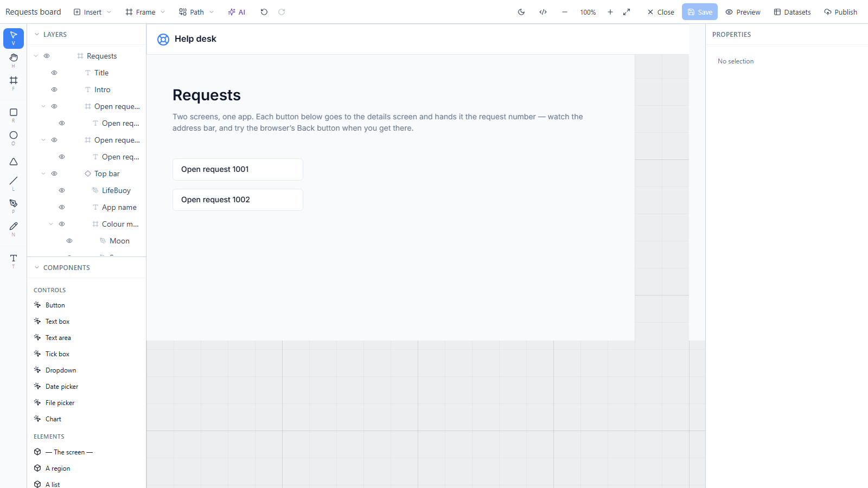
Task: Select the Pen tool
Action: tap(14, 206)
